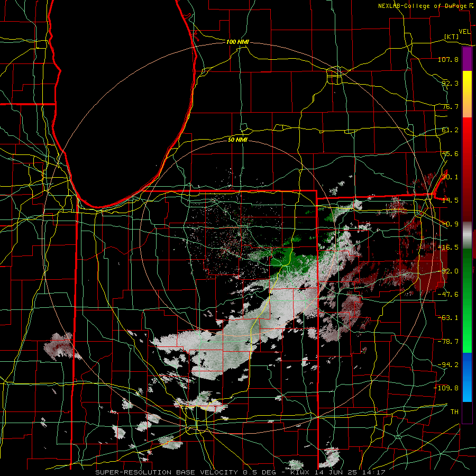The image size is (476, 476).
Task: Click the 76.7 scale value
Action: tap(450, 106)
